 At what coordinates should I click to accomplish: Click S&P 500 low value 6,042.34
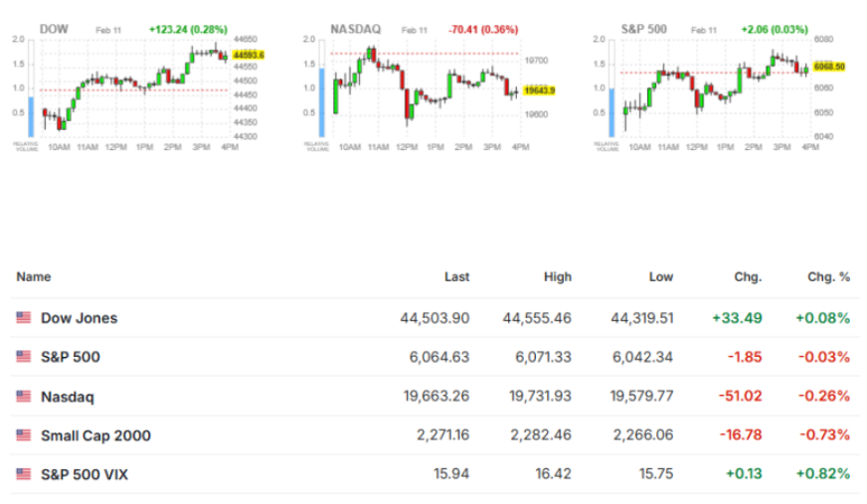(x=642, y=357)
